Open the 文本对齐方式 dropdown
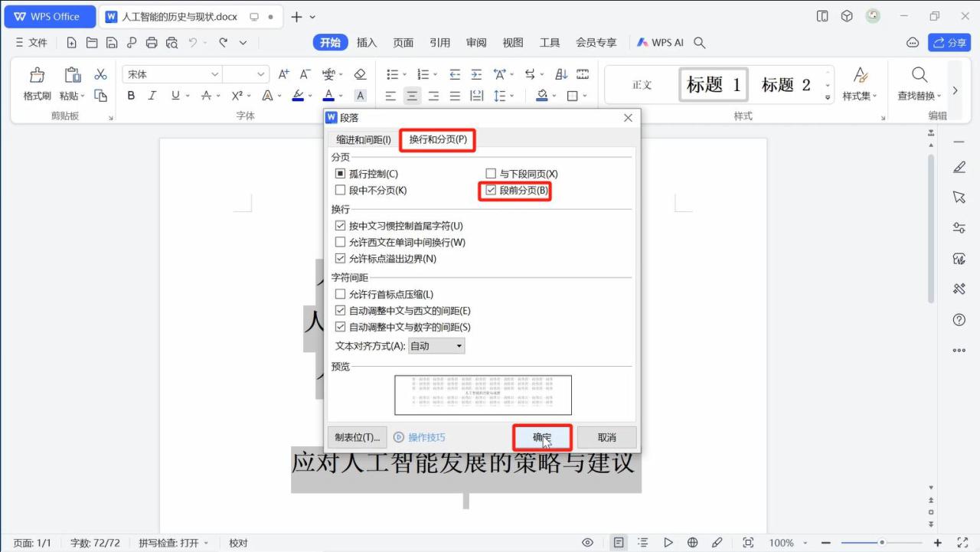The image size is (980, 552). 436,346
